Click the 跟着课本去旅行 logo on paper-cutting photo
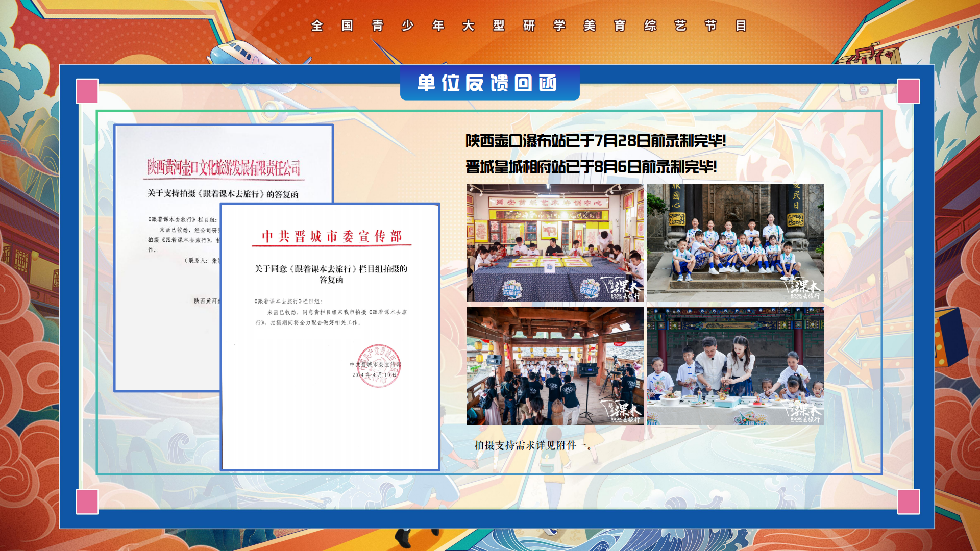The width and height of the screenshot is (980, 551). [622, 289]
